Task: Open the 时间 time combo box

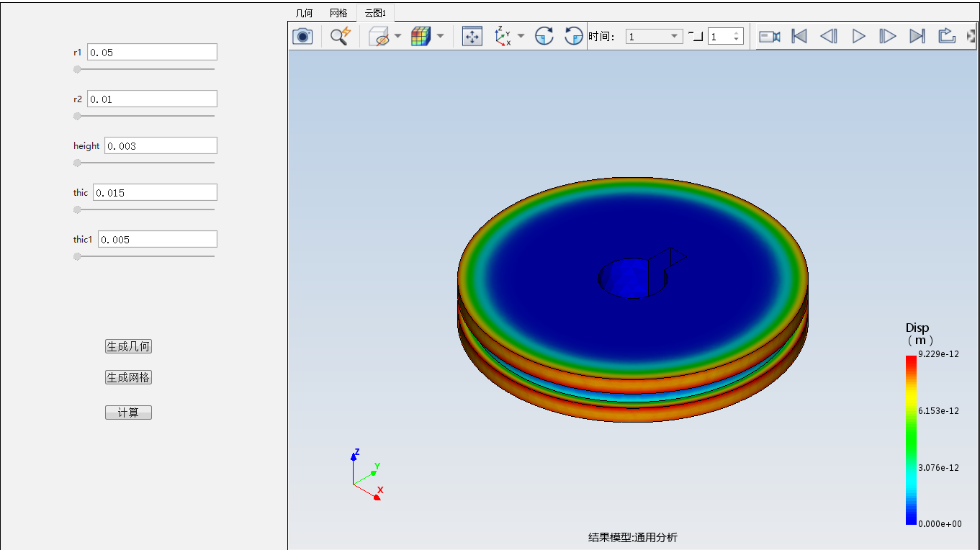Action: [x=654, y=36]
